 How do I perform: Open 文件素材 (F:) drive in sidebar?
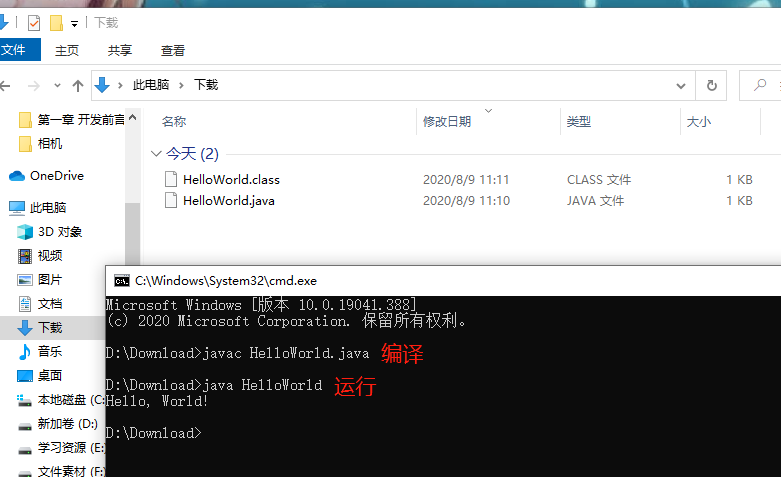coord(61,471)
